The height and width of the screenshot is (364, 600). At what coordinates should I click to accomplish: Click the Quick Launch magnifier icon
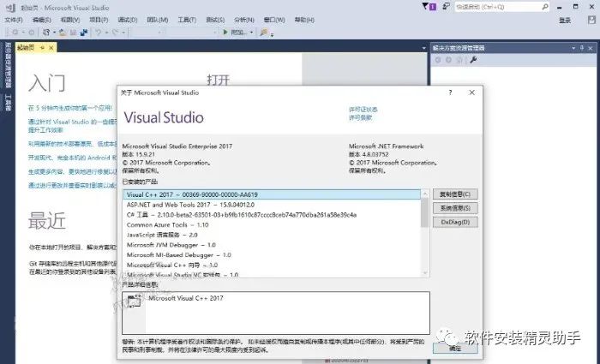[x=545, y=7]
